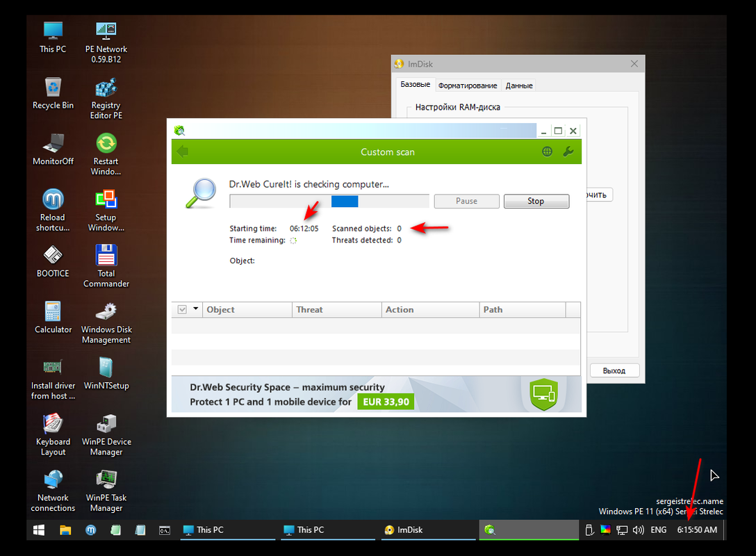
Task: Open the Recycle Bin desktop icon
Action: 53,94
